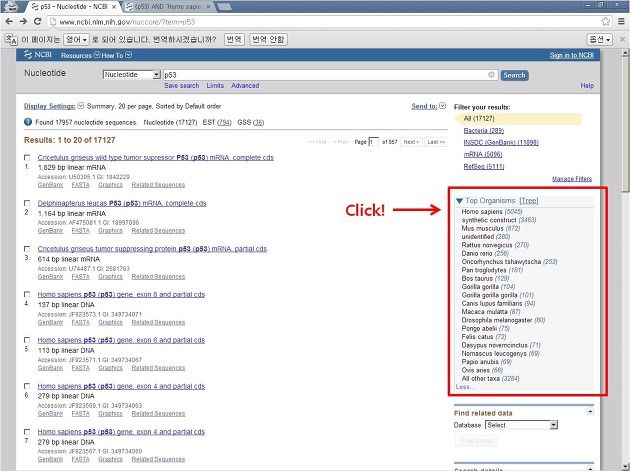Click the page number input field
The height and width of the screenshot is (472, 630).
point(373,142)
